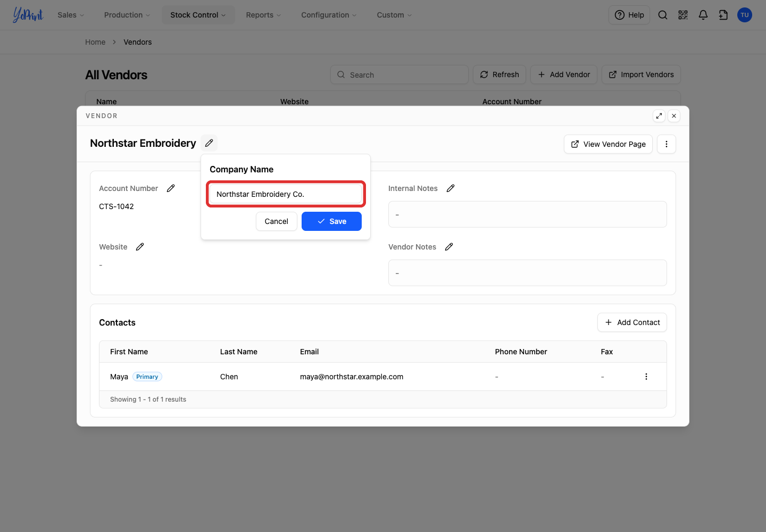766x532 pixels.
Task: Open View Vendor Page
Action: click(608, 144)
